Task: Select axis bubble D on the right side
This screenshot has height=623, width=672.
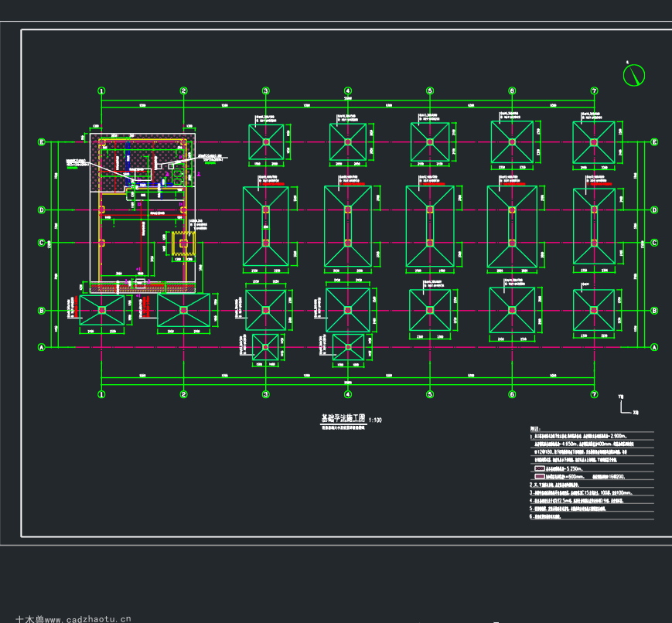Action: tap(654, 210)
